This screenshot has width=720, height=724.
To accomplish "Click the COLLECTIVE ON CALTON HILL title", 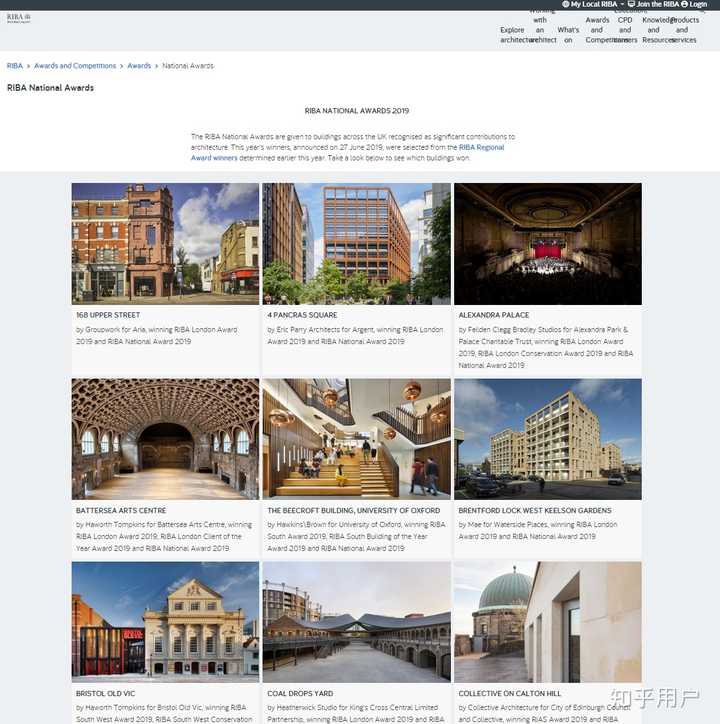I will point(510,693).
